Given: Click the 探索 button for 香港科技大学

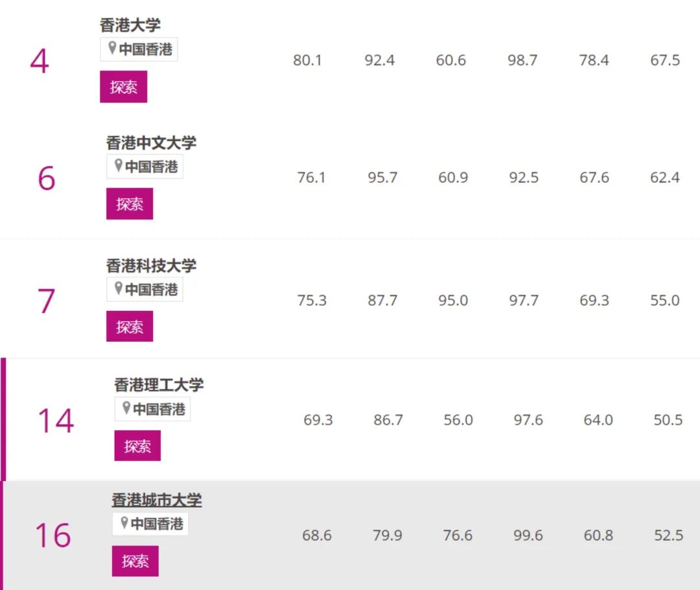Looking at the screenshot, I should tap(130, 326).
